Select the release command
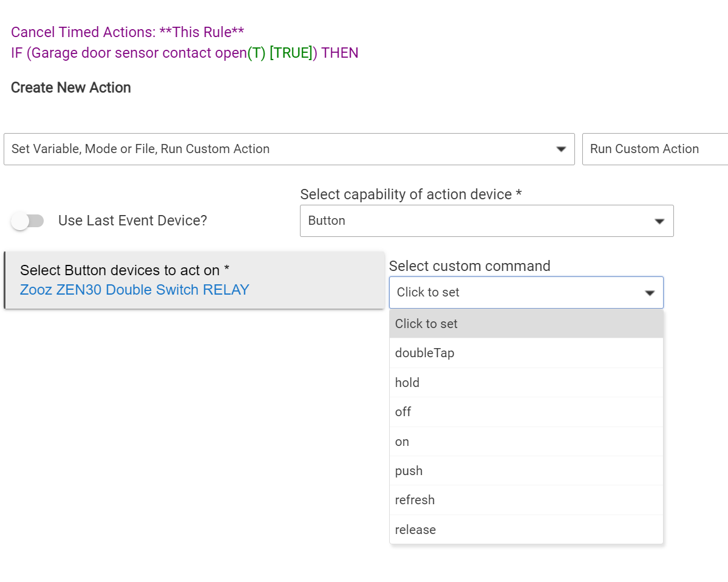728x582 pixels. (x=526, y=530)
